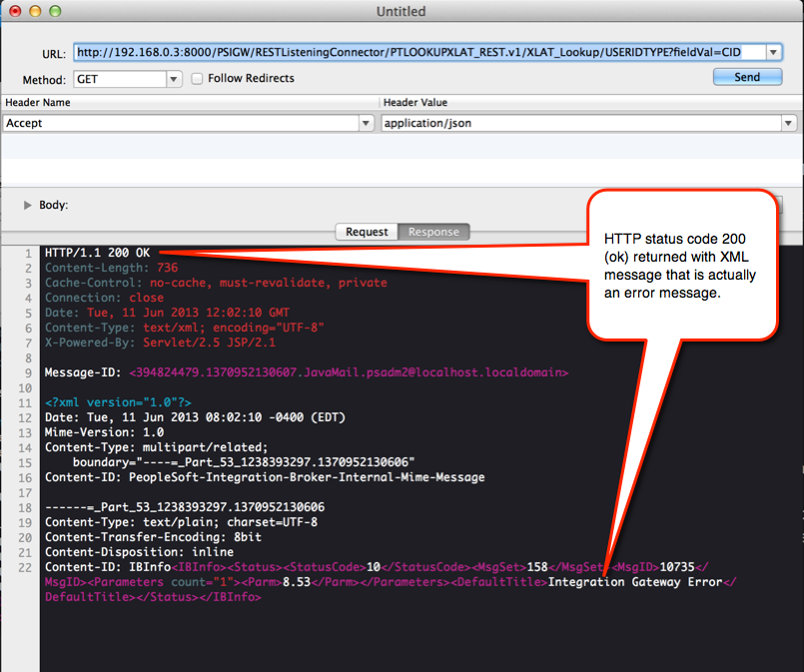Image resolution: width=804 pixels, height=672 pixels.
Task: Open the application/json header value dropdown arrow
Action: pyautogui.click(x=789, y=123)
